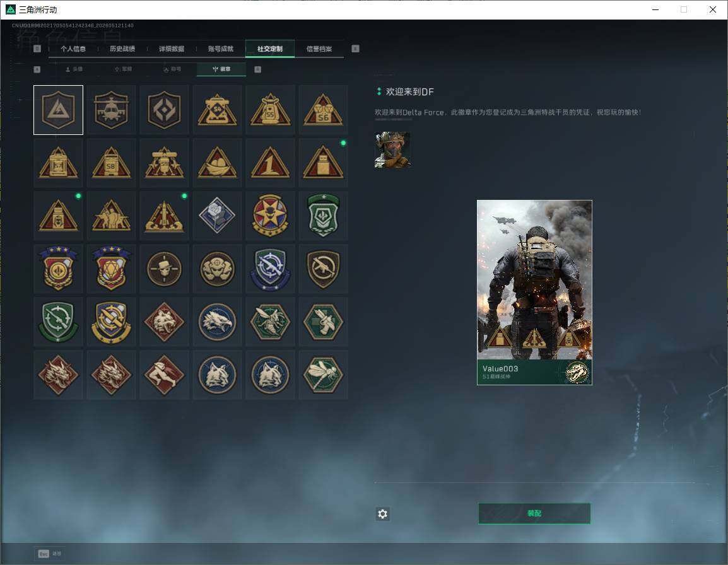Click the key hint left of 头像 sub-tab
This screenshot has height=565, width=728.
[x=37, y=69]
